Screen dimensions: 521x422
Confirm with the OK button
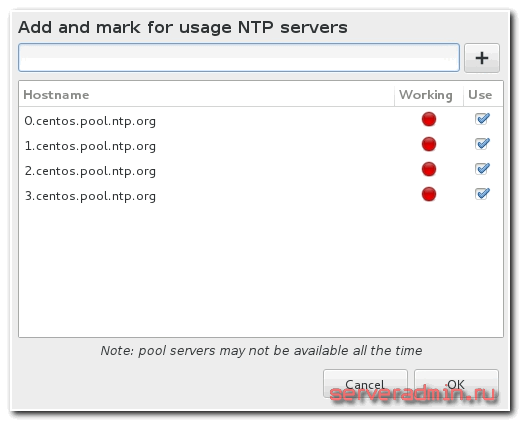coord(456,384)
